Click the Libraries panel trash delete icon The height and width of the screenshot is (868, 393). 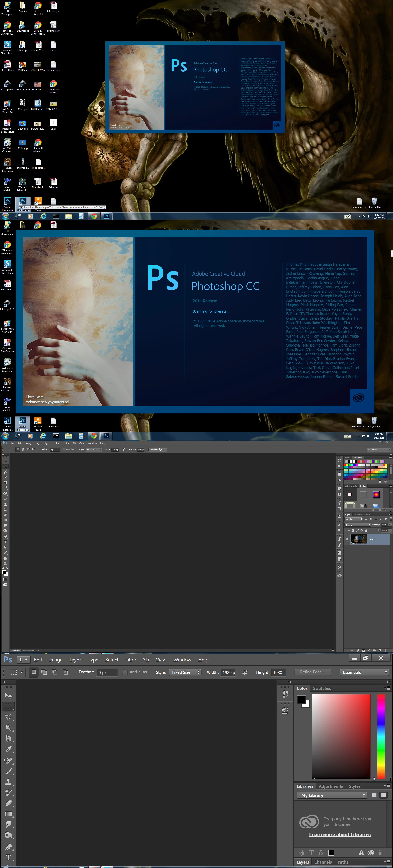[x=380, y=852]
